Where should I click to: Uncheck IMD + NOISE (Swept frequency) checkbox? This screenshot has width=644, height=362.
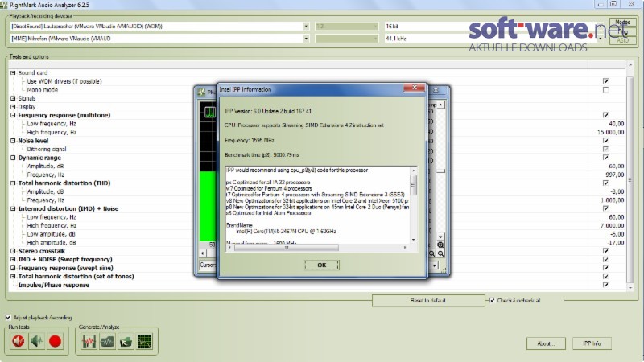click(x=605, y=259)
